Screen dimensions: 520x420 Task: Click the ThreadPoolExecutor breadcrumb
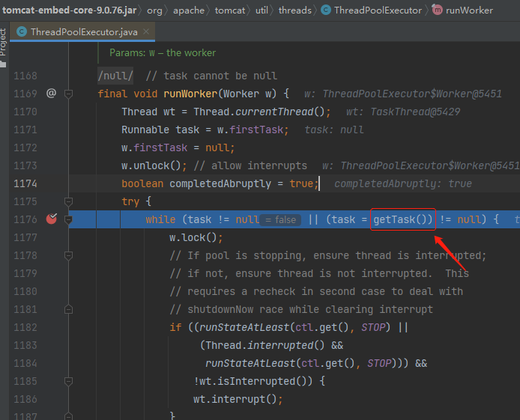[x=378, y=10]
